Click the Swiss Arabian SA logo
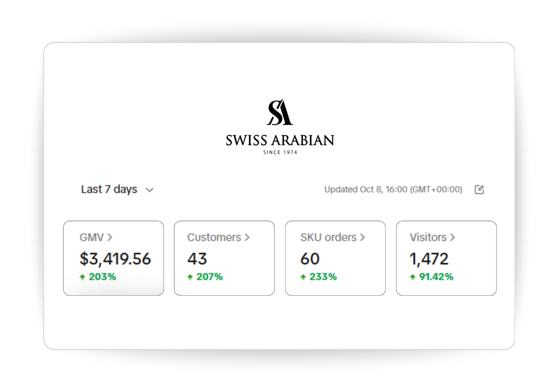Screen dimensions: 560x392 280,112
